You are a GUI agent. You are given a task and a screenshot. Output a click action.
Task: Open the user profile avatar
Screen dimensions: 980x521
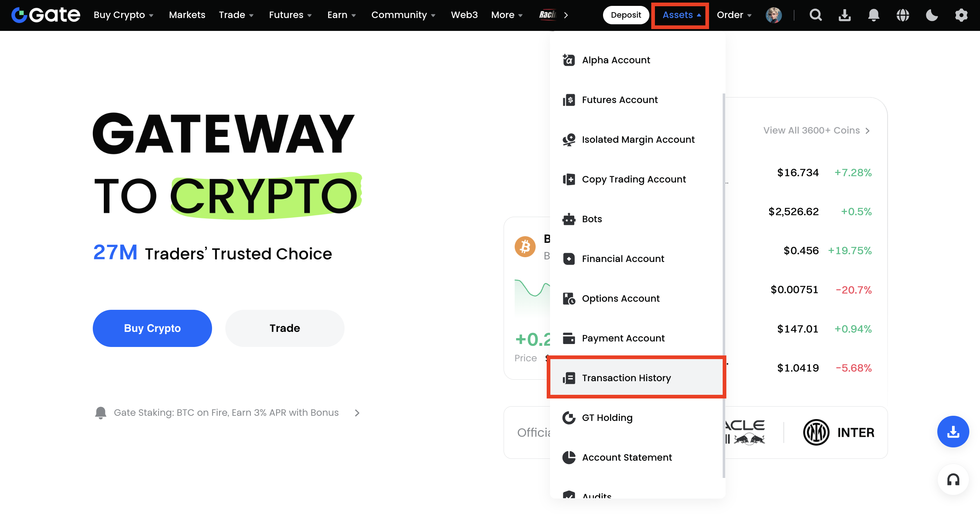coord(773,15)
